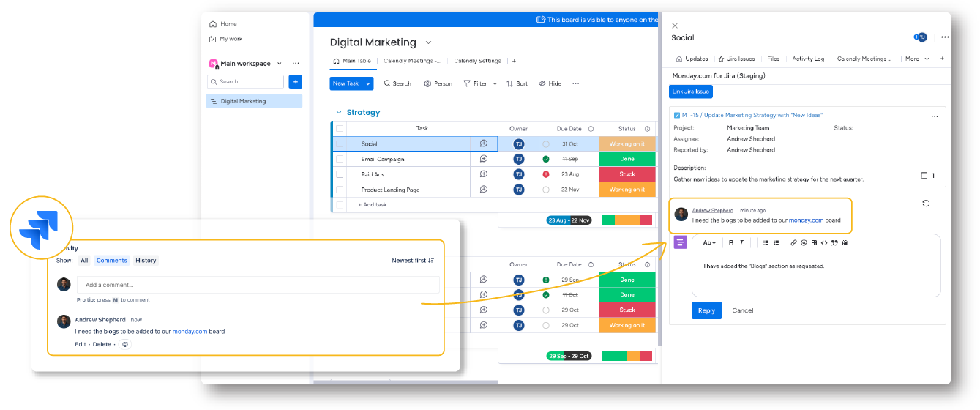Open Updates tab in Social panel
The image size is (980, 410).
tap(692, 59)
